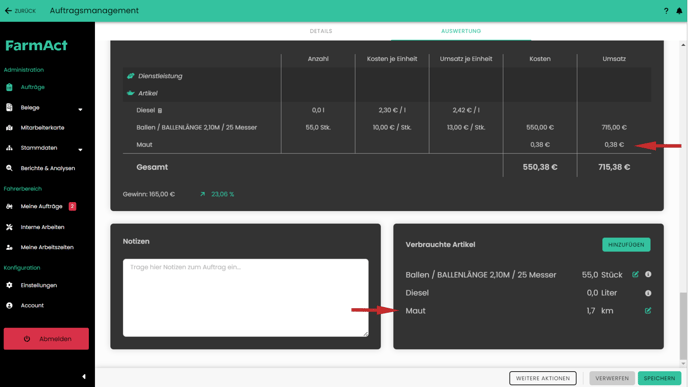Image resolution: width=688 pixels, height=387 pixels.
Task: Click the Mitarbeiterkarte icon
Action: [9, 128]
